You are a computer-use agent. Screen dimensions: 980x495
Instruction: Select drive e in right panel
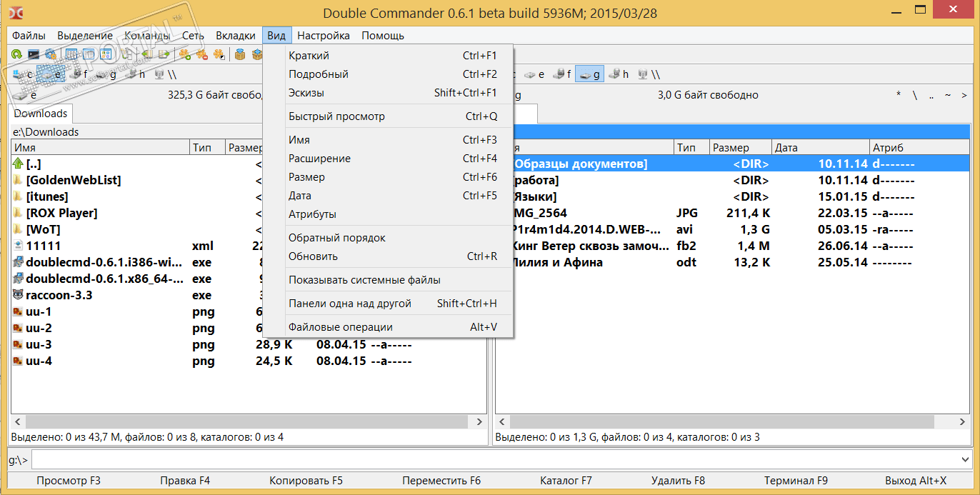point(534,74)
